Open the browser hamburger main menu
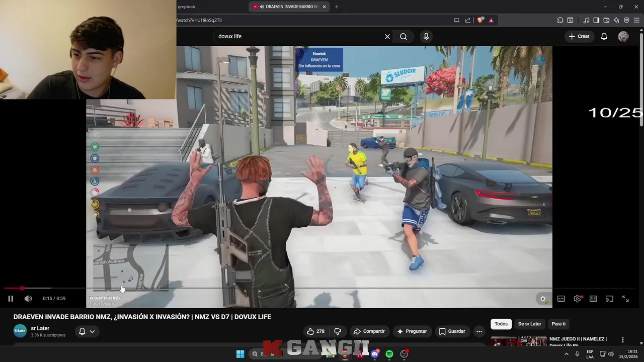Viewport: 644px width, 362px height. pos(636,20)
